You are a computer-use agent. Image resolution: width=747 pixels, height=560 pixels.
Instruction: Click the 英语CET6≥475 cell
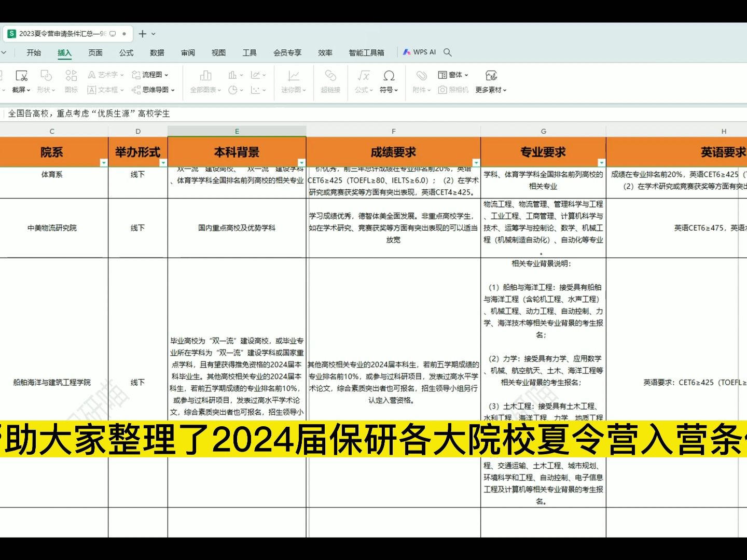point(676,228)
